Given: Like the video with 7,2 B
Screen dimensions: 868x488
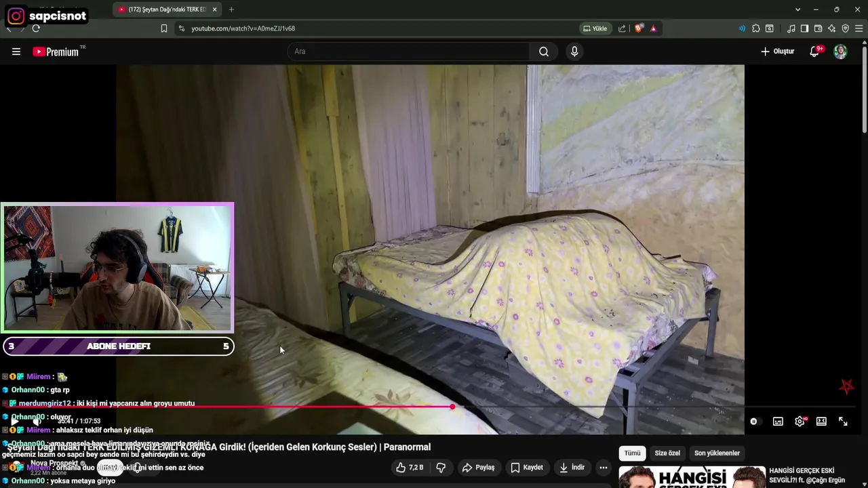Looking at the screenshot, I should pyautogui.click(x=410, y=468).
